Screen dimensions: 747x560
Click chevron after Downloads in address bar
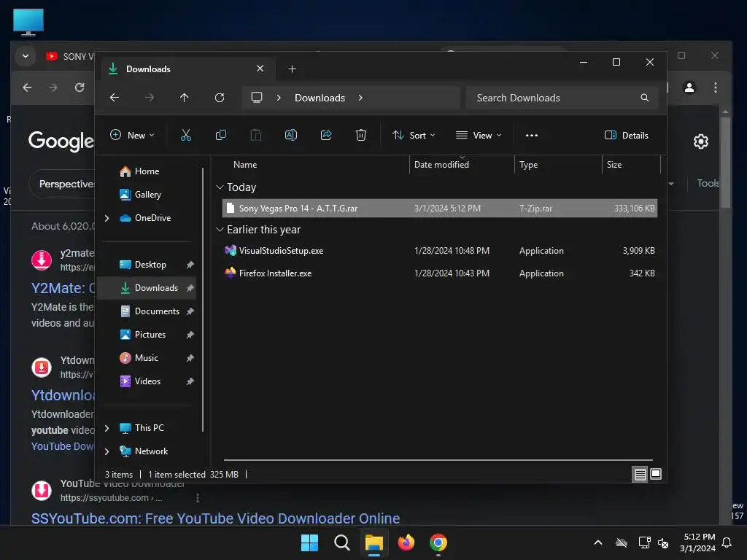[x=360, y=98]
